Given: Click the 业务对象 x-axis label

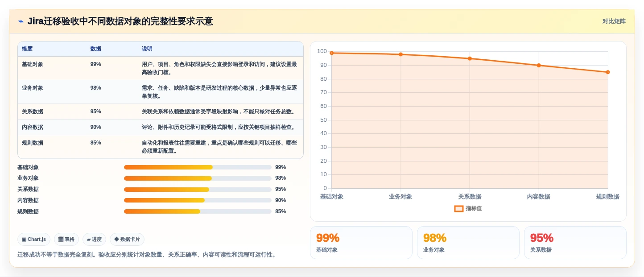Looking at the screenshot, I should point(400,197).
